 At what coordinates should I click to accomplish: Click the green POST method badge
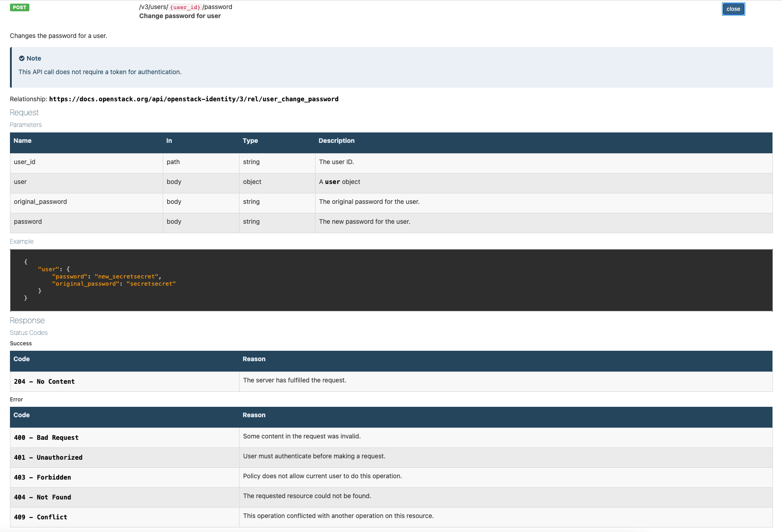click(x=19, y=7)
